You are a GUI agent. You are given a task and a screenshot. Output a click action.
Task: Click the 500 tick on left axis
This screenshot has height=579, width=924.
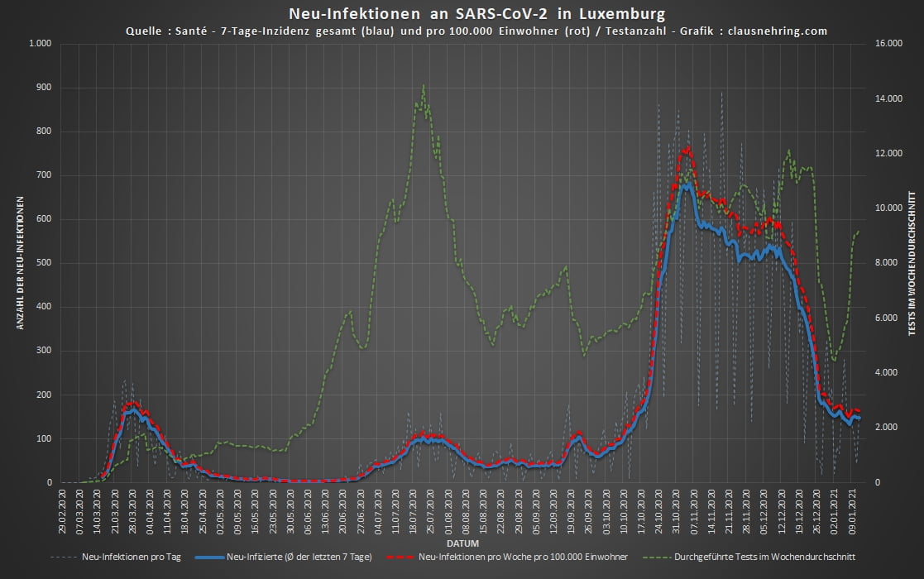45,263
